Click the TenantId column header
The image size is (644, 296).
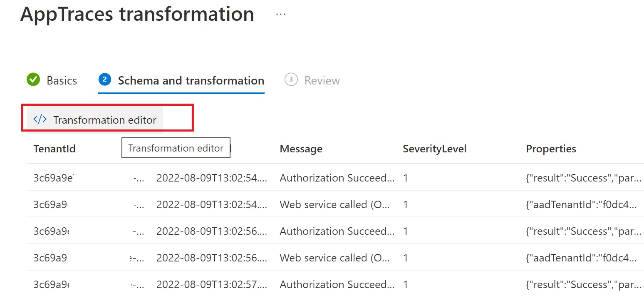[x=54, y=149]
